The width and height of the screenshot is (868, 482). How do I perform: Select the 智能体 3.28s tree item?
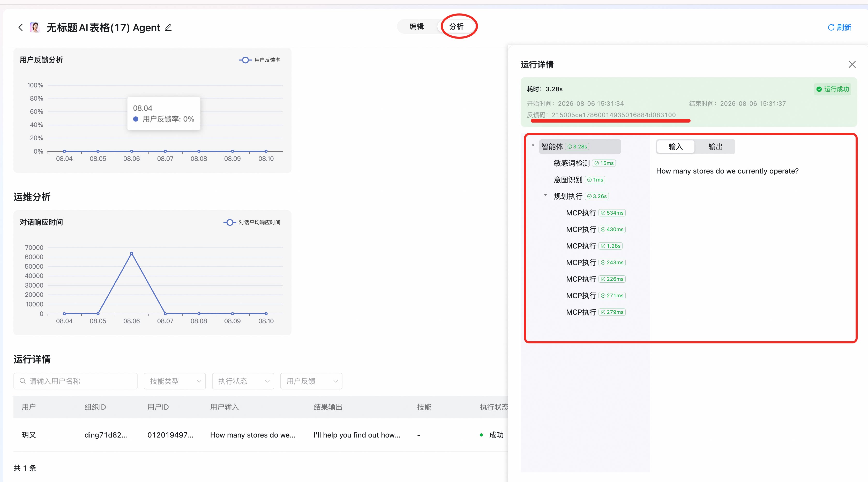(580, 147)
